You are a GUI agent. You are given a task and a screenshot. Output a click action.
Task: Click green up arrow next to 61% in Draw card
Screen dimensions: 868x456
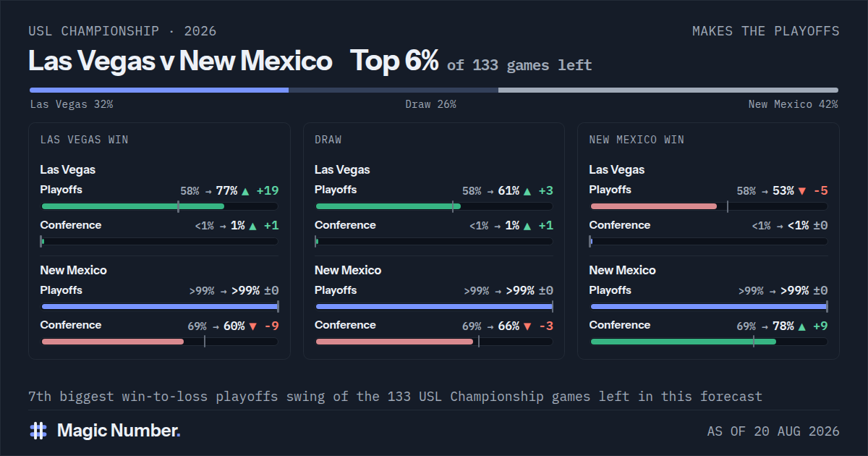(527, 191)
